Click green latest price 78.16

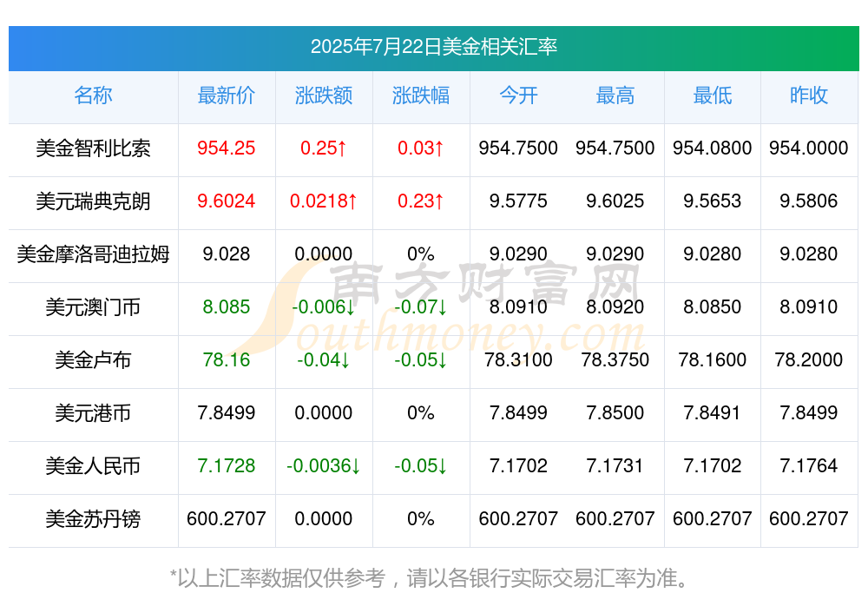[x=227, y=360]
